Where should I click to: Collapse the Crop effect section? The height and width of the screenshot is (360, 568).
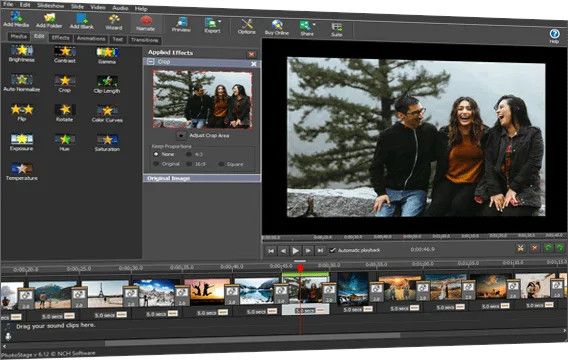click(150, 62)
